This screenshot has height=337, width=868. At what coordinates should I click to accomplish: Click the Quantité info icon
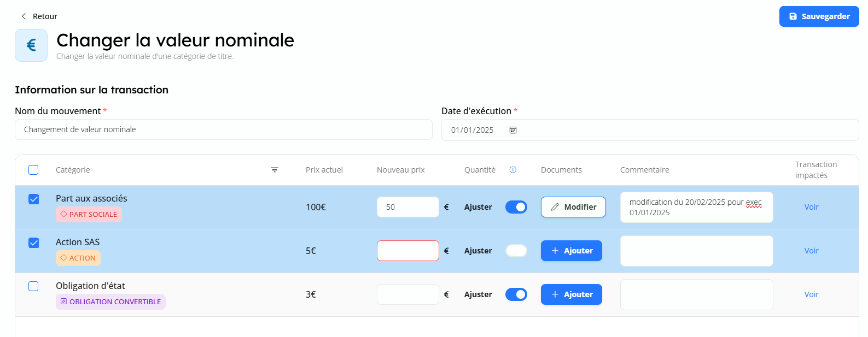(513, 170)
